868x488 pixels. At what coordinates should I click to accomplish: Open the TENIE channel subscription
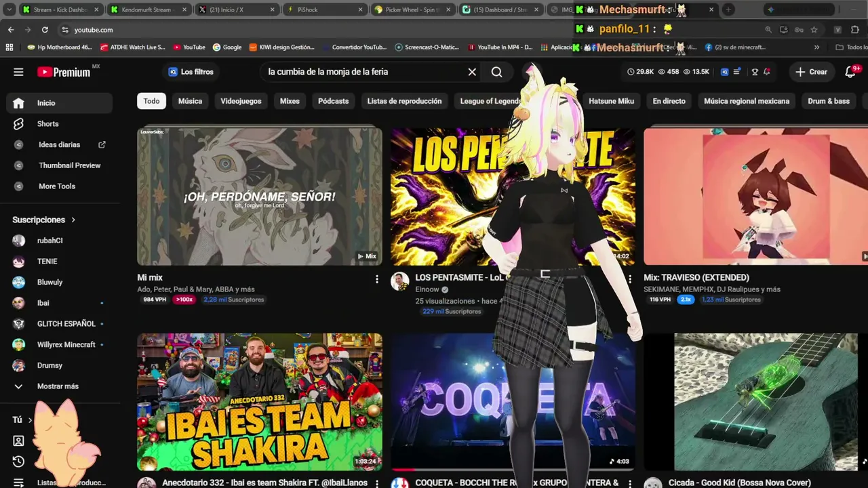[x=59, y=262]
